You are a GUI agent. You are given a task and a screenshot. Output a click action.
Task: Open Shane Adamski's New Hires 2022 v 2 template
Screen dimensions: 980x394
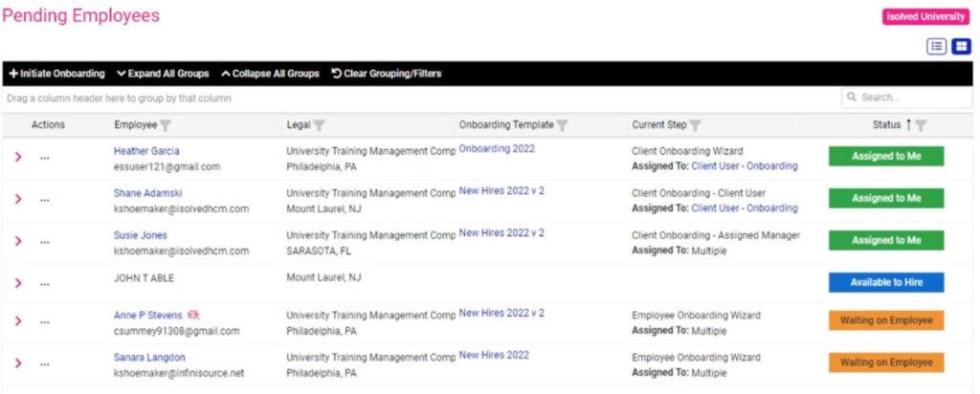[x=501, y=190]
